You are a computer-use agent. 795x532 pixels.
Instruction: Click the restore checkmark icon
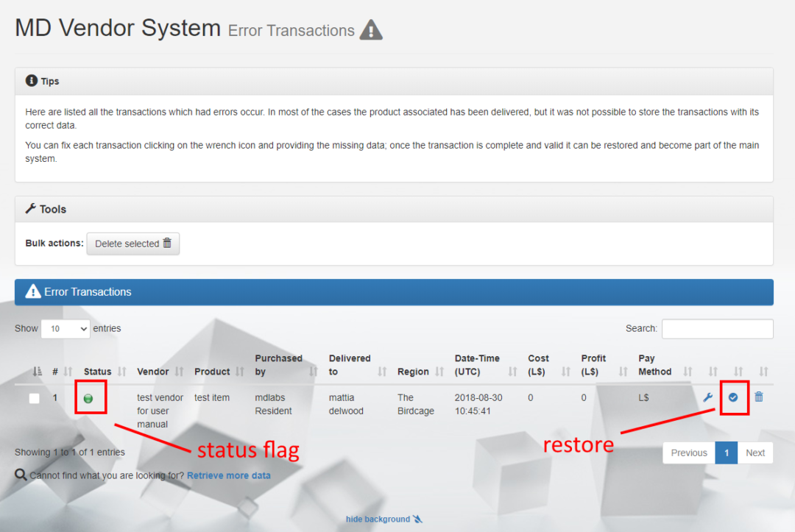click(x=734, y=397)
